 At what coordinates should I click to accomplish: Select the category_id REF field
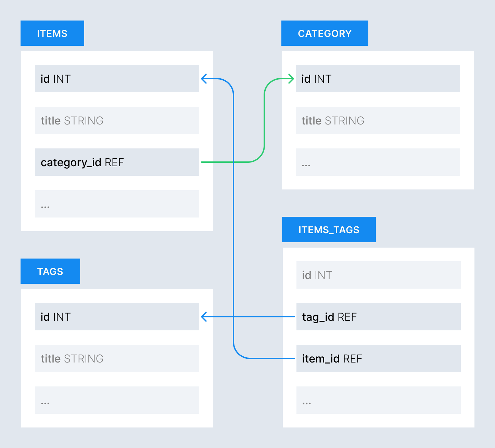point(117,162)
